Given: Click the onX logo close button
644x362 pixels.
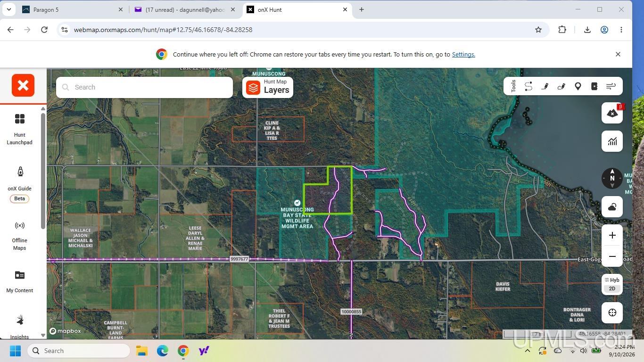Looking at the screenshot, I should (23, 85).
